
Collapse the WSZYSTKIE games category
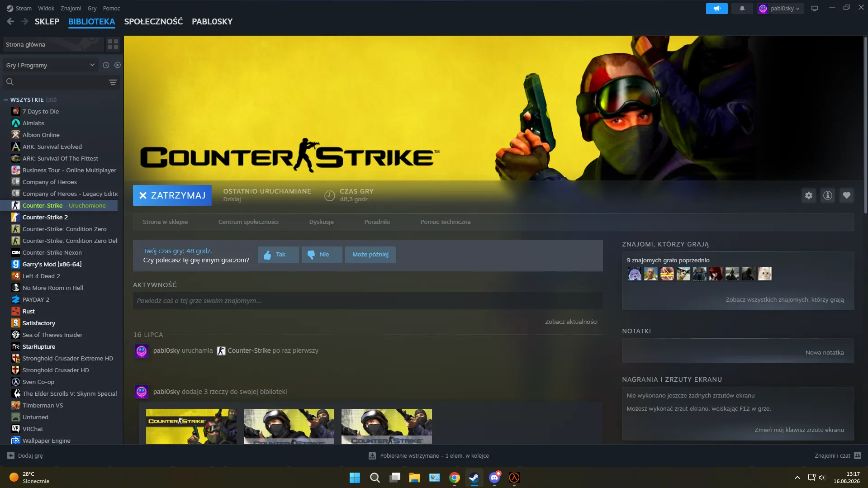pos(6,99)
